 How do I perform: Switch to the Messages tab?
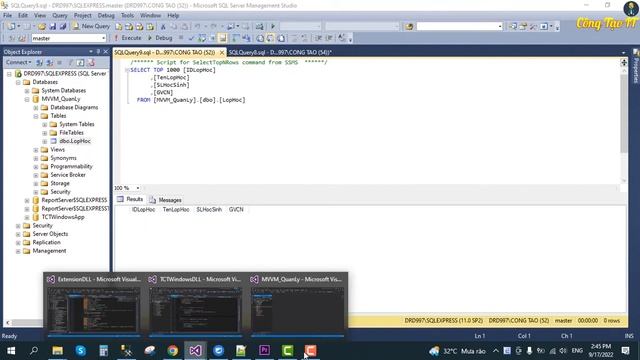point(166,200)
